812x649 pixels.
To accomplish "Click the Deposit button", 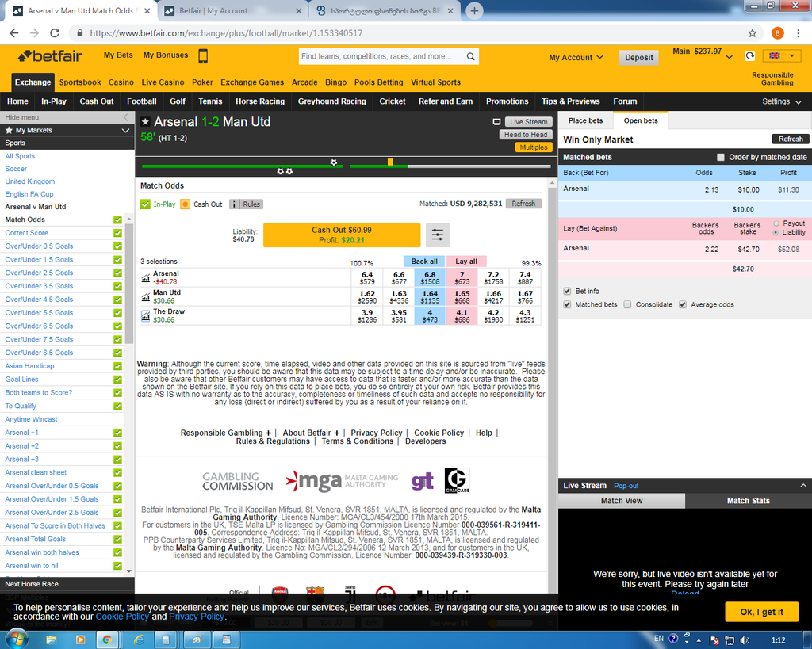I will coord(638,57).
